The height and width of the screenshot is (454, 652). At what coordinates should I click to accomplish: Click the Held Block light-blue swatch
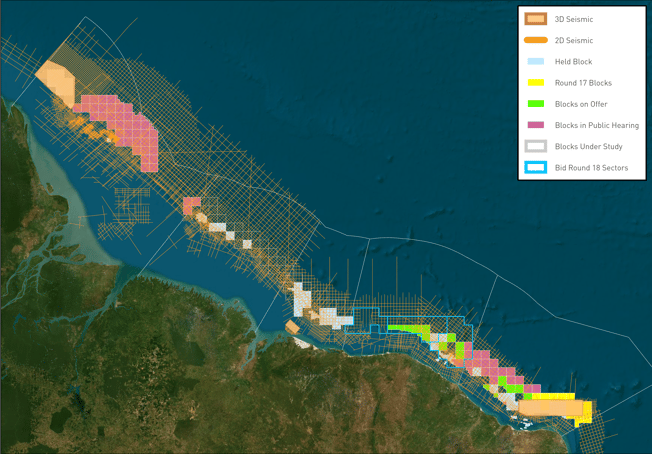coord(536,62)
